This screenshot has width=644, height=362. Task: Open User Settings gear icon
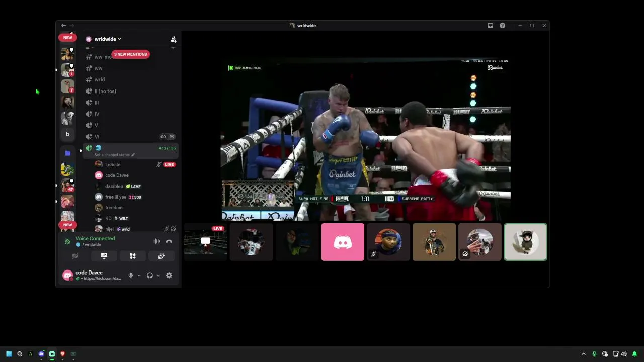[169, 275]
